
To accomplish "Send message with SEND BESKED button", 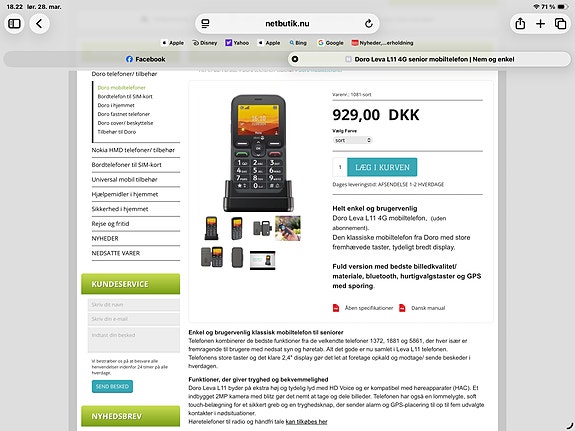I will click(x=112, y=386).
